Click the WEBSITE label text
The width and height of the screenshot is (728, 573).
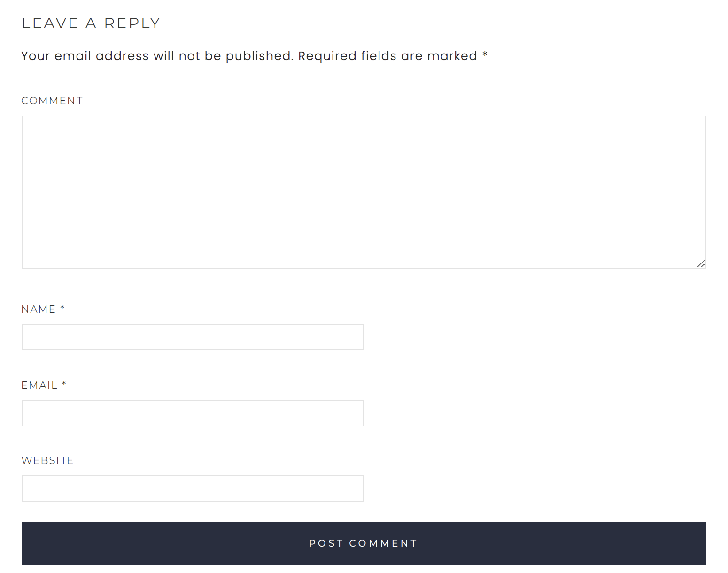click(x=47, y=460)
